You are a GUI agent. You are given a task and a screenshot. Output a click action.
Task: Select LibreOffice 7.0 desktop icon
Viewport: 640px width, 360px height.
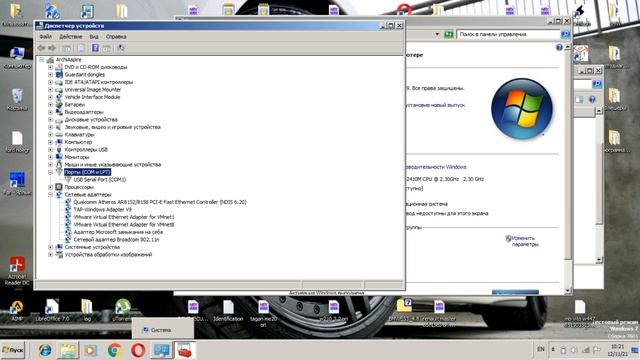(52, 310)
